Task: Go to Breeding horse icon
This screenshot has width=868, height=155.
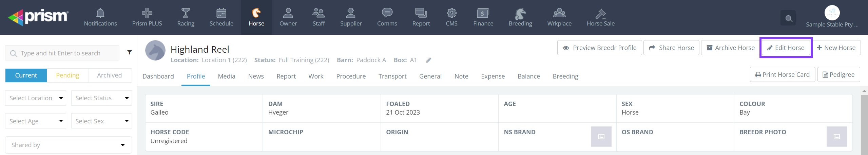Action: coord(520,14)
